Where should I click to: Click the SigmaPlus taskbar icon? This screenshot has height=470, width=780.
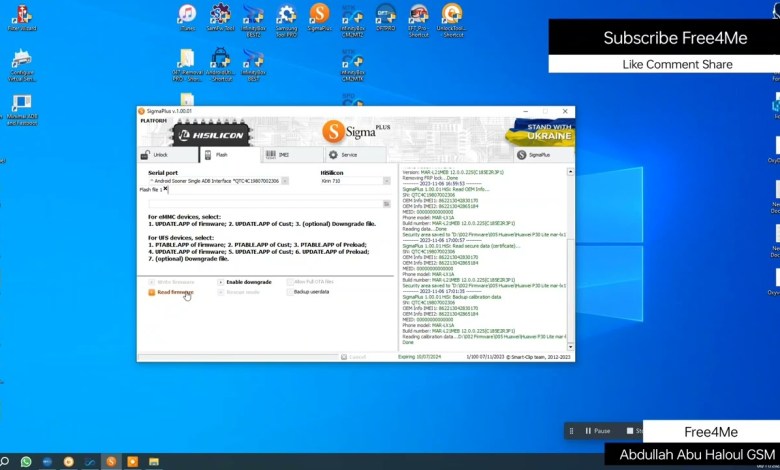(111, 462)
